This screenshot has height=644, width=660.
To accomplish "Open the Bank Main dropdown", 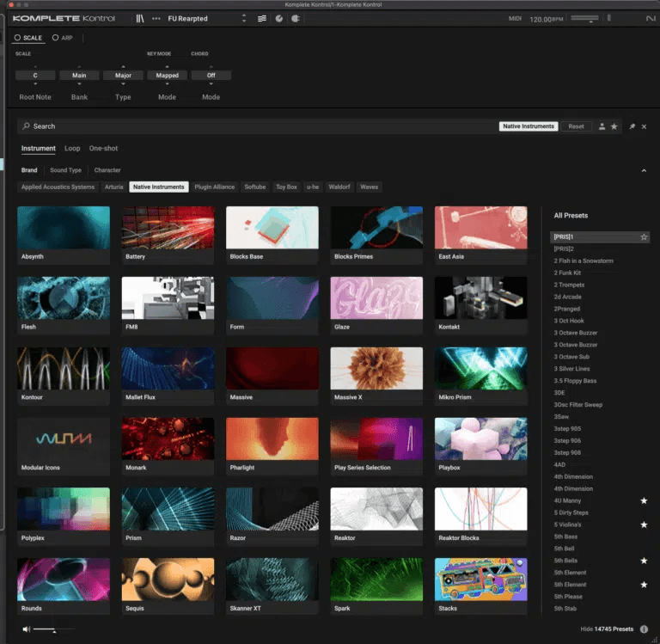I will point(79,76).
